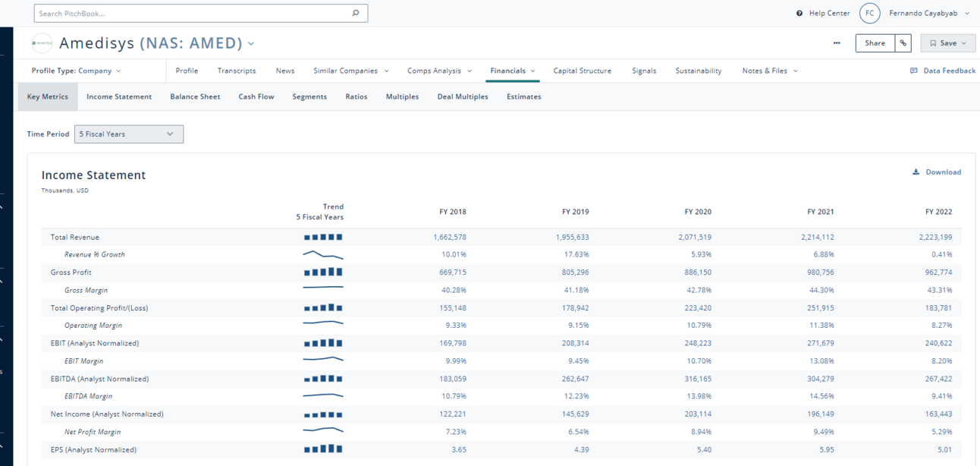The width and height of the screenshot is (980, 466).
Task: Click the Share button
Action: tap(875, 43)
